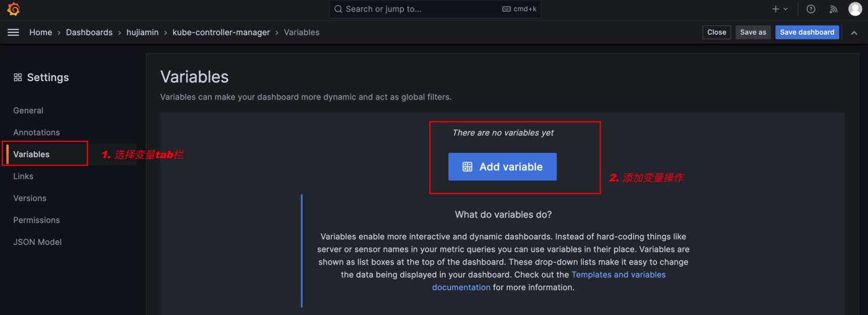Click the Save dashboard button

click(807, 32)
